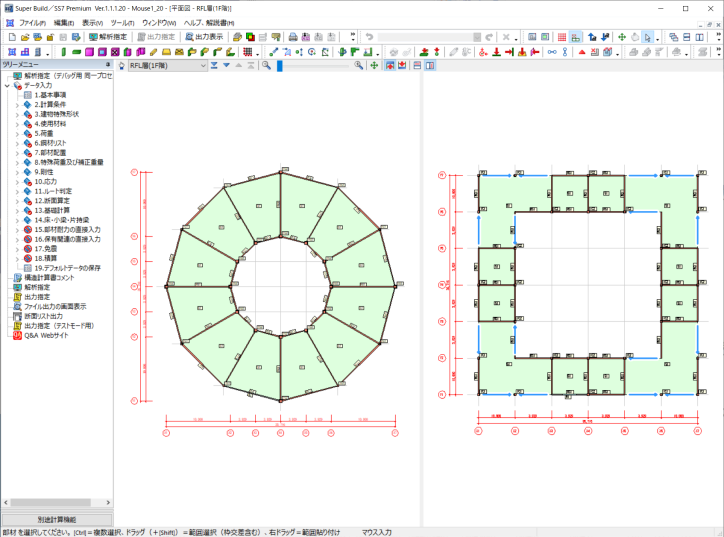724x537 pixels.
Task: Click the move down floor arrow icon
Action: tap(605, 37)
